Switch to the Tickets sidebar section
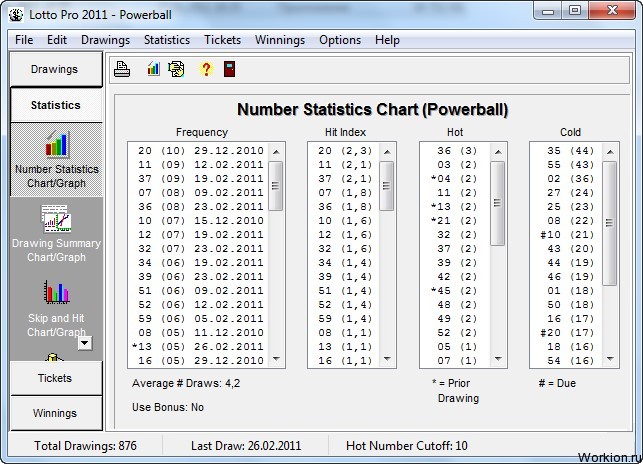Viewport: 643px width, 464px height. [x=56, y=378]
